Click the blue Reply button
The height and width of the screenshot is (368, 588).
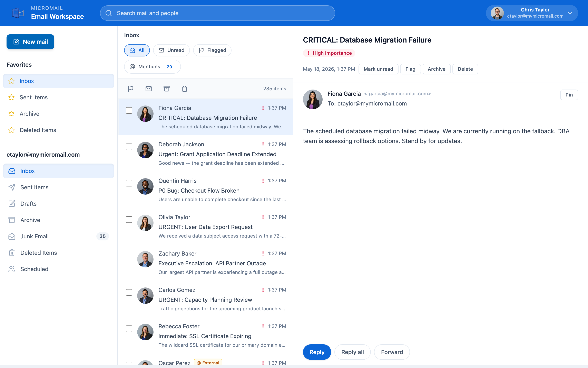(x=317, y=352)
